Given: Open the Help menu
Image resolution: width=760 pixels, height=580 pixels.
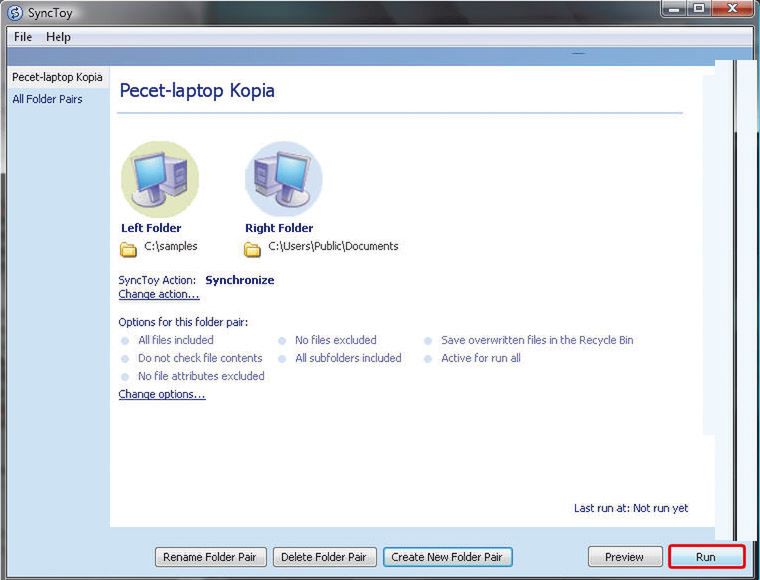Looking at the screenshot, I should [58, 37].
